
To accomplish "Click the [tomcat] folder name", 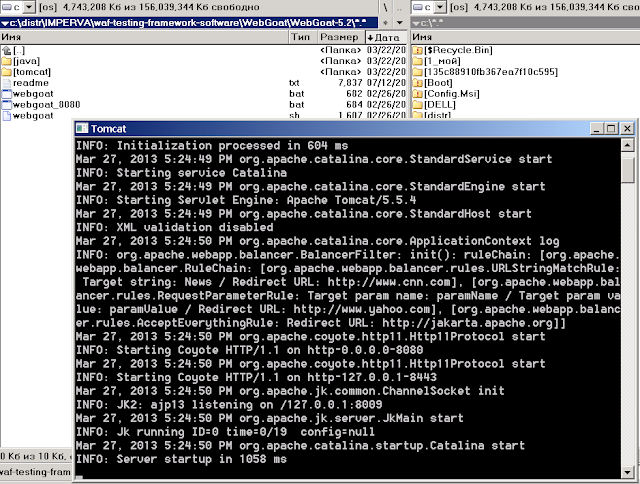I will coord(32,72).
